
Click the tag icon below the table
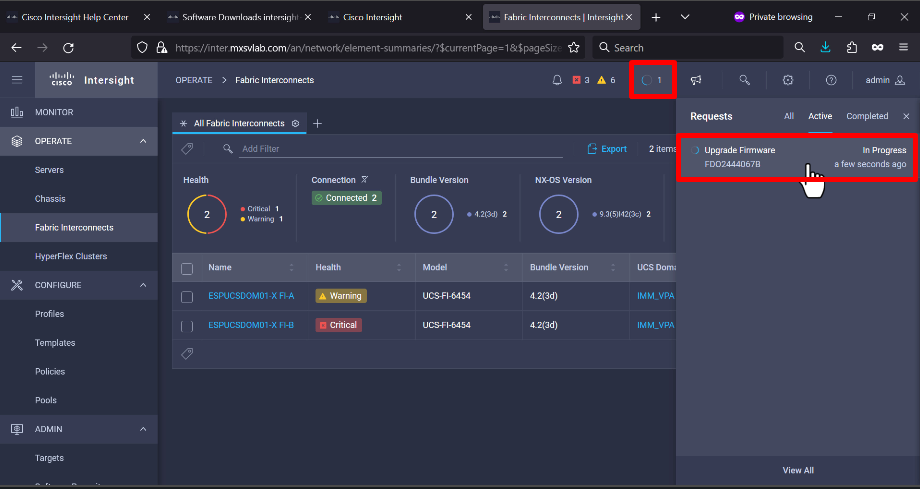187,353
